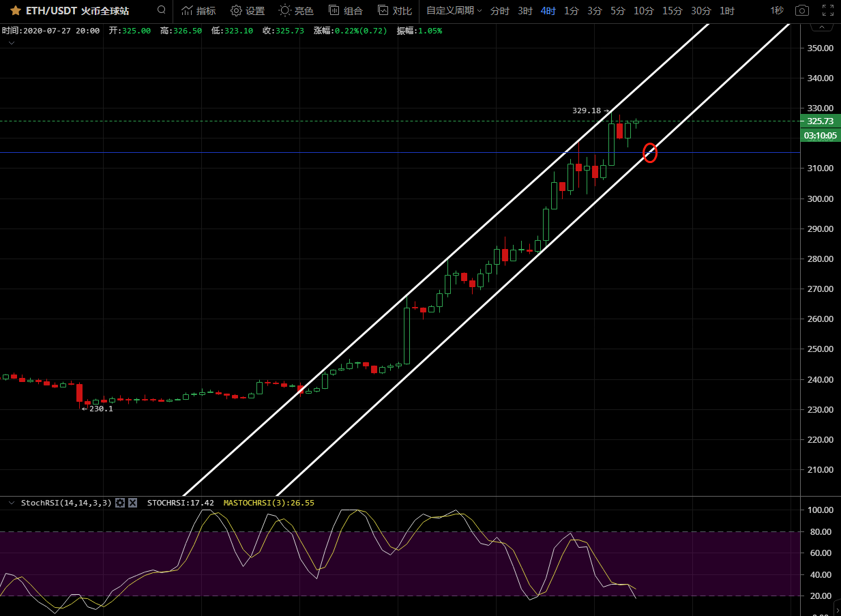Collapse the StochRSI indicator panel chevron

12,503
